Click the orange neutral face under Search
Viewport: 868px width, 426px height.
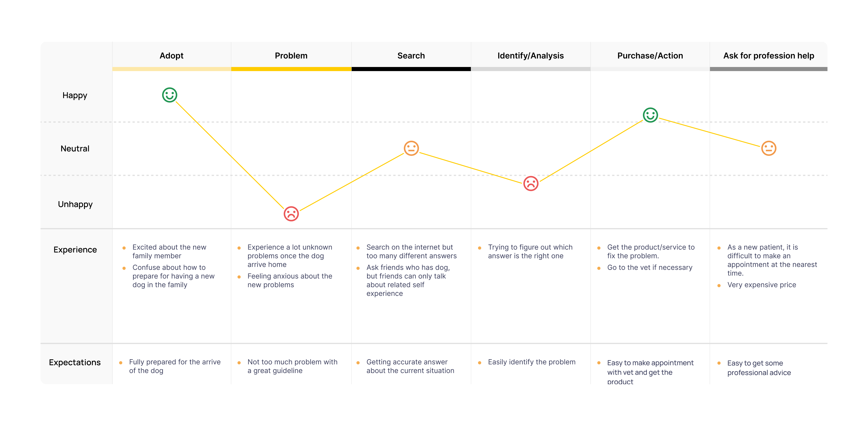point(411,148)
